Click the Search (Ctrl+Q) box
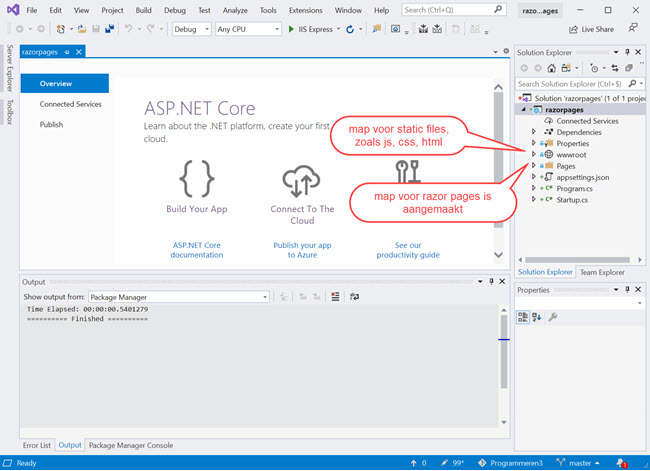Image resolution: width=650 pixels, height=471 pixels. pos(454,10)
